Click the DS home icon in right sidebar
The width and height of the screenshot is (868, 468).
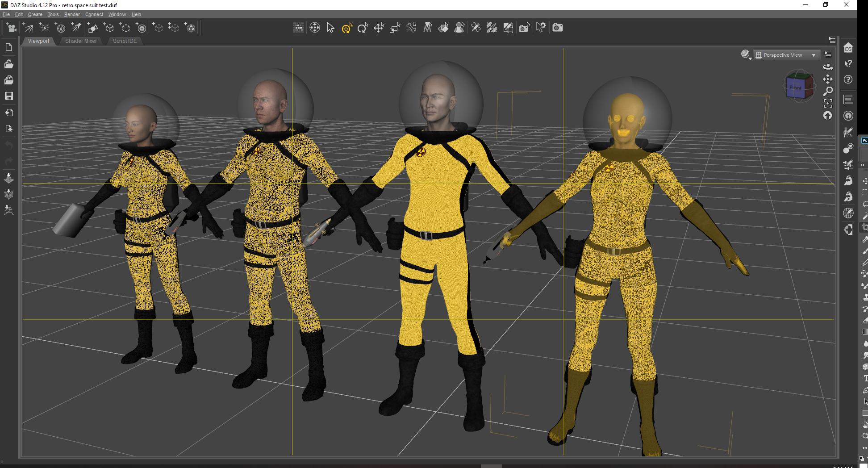(848, 48)
